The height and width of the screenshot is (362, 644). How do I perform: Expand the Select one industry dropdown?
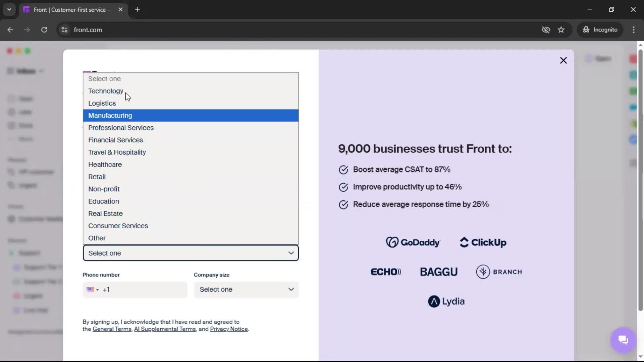190,253
